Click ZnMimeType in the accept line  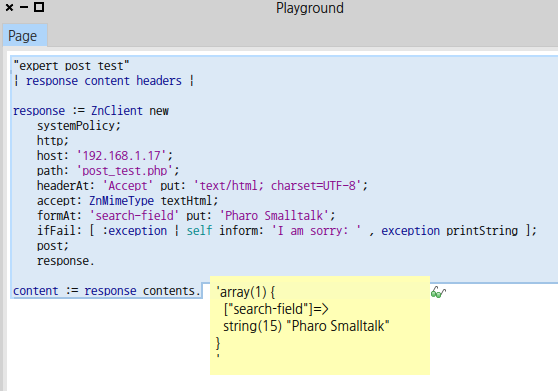121,201
